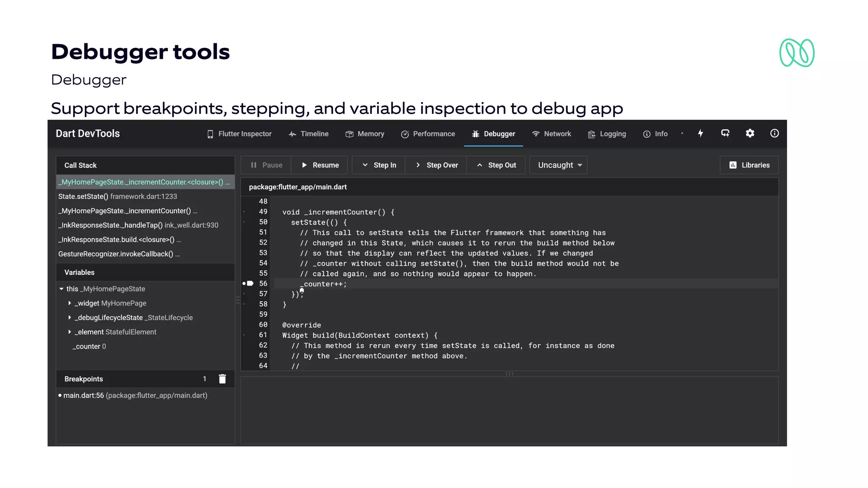Click the hot restart icon in header
868x488 pixels.
pyautogui.click(x=725, y=133)
